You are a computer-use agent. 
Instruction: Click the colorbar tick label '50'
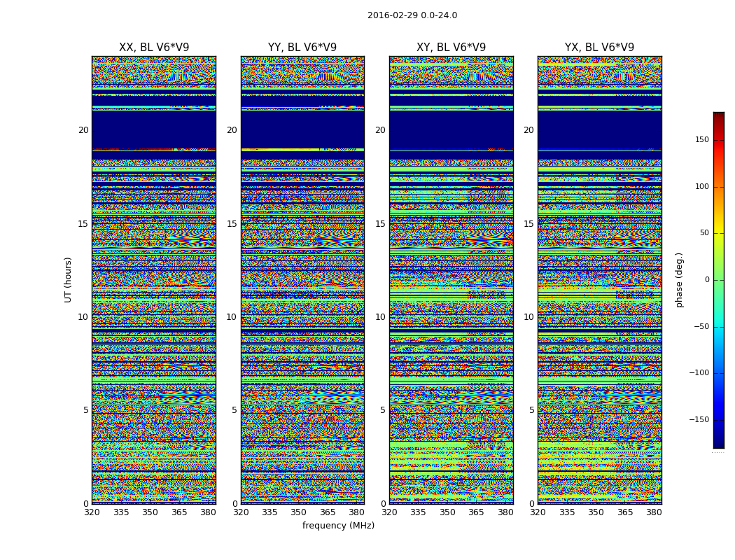(x=704, y=233)
